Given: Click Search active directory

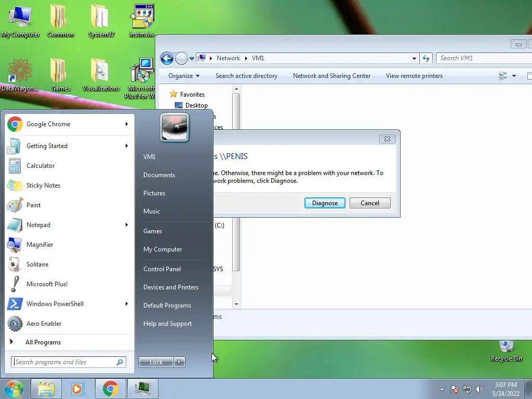Looking at the screenshot, I should [x=246, y=76].
